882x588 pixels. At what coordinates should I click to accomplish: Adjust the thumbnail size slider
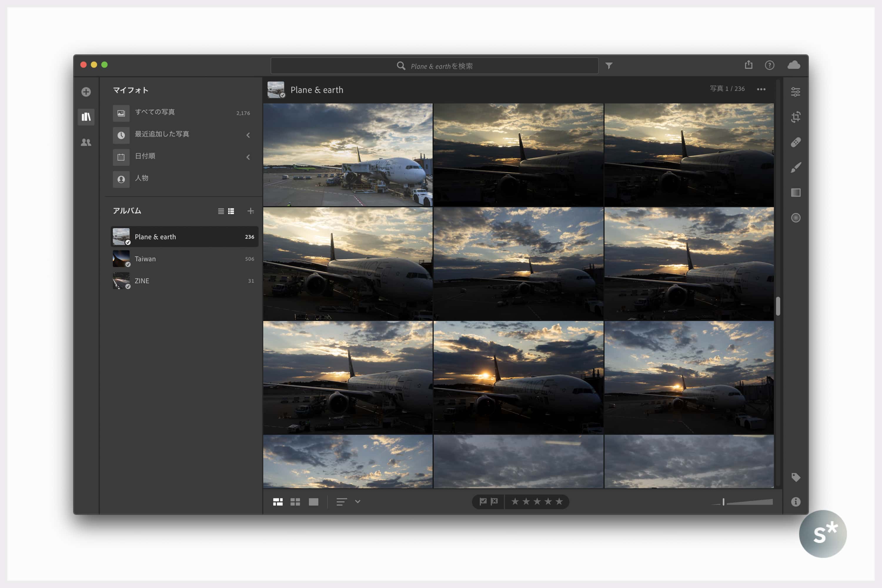tap(723, 502)
